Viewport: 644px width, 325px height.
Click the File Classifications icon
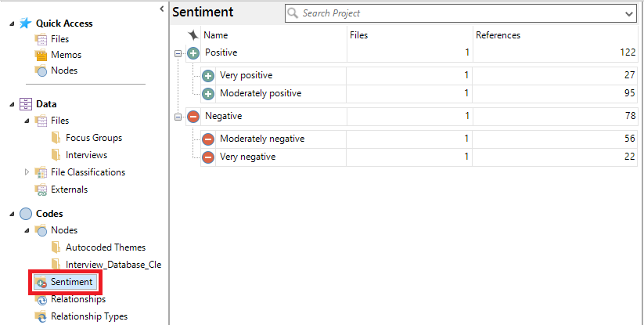pyautogui.click(x=41, y=172)
